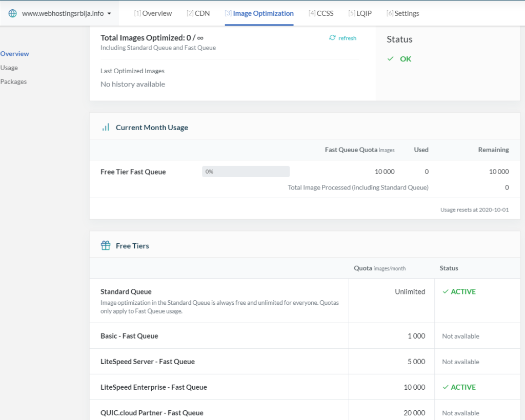Expand the domain selector caret arrow
Screen dimensions: 525x420
coord(109,14)
